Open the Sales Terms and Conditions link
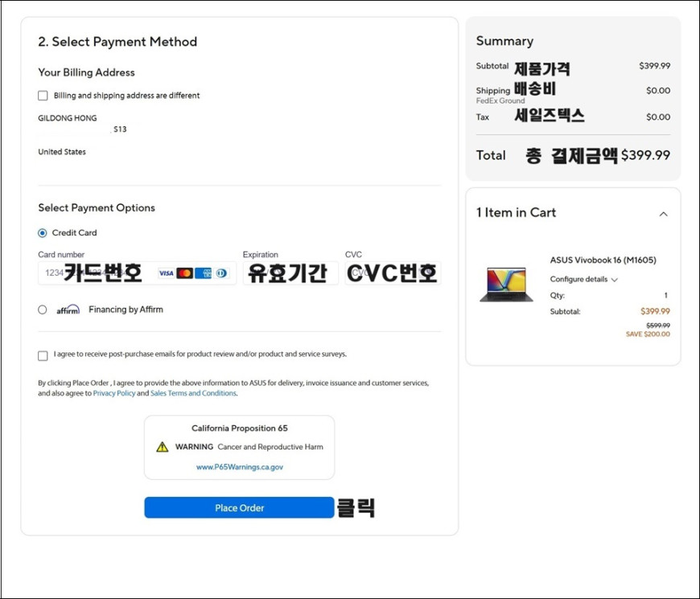Image resolution: width=700 pixels, height=599 pixels. [193, 393]
